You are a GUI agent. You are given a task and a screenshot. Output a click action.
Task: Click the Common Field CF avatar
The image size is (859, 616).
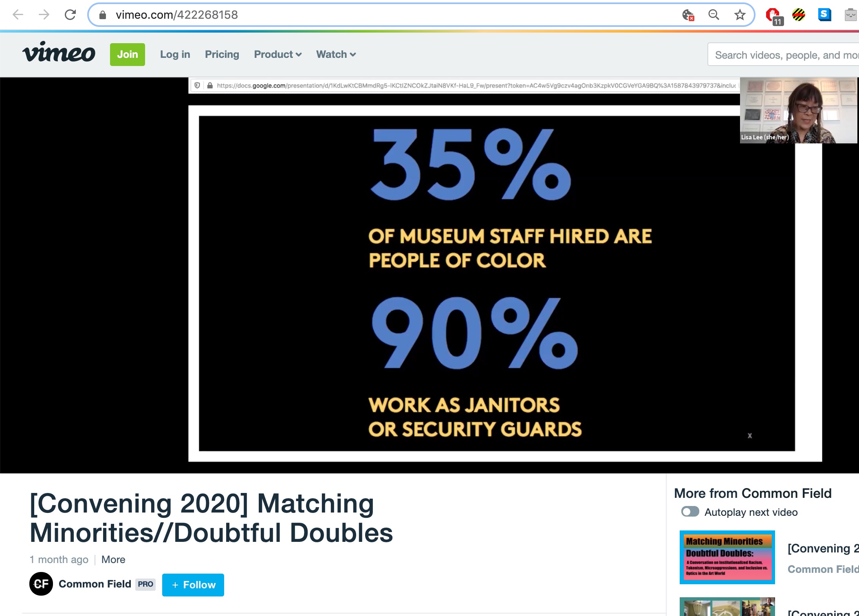41,584
